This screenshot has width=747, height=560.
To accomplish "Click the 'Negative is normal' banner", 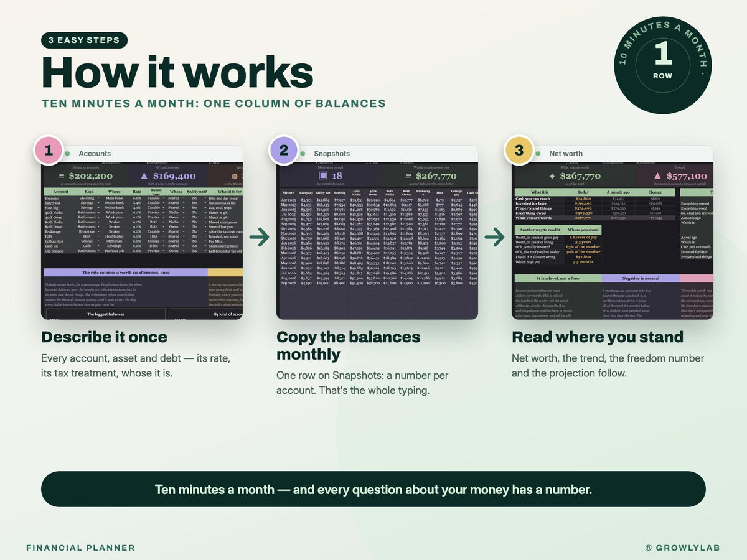I will tap(641, 278).
